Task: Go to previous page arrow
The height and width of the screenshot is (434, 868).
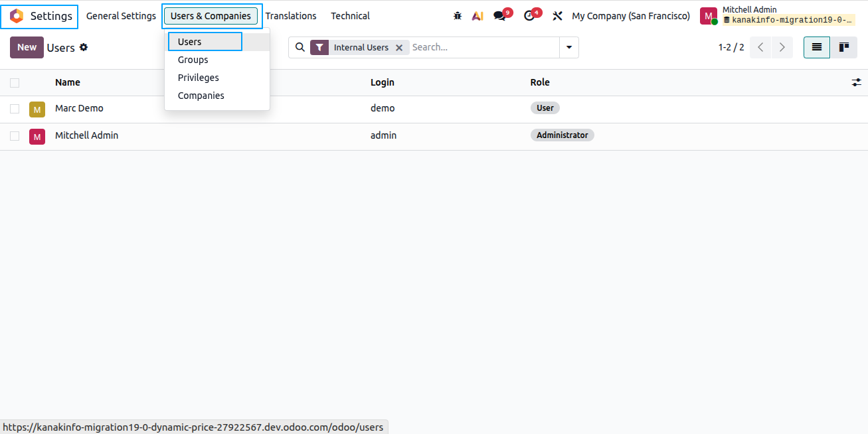Action: coord(761,47)
